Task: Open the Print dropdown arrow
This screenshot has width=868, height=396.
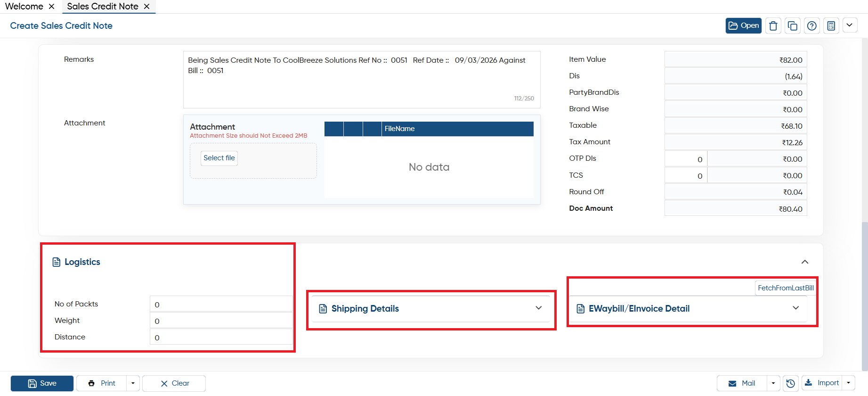Action: 133,383
